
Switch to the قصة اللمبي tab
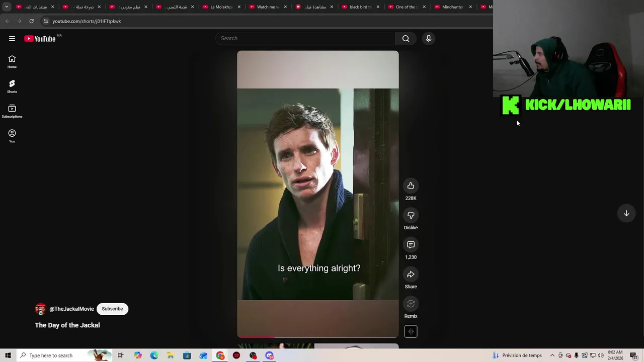click(175, 7)
